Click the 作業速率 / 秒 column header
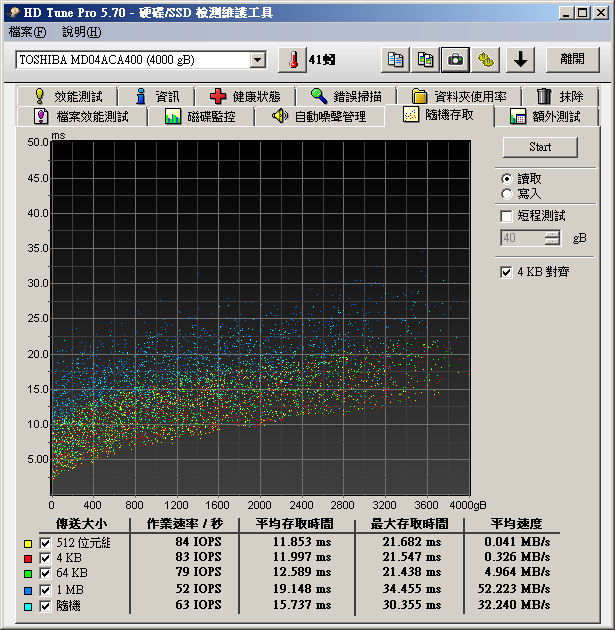This screenshot has width=615, height=630. click(x=185, y=524)
